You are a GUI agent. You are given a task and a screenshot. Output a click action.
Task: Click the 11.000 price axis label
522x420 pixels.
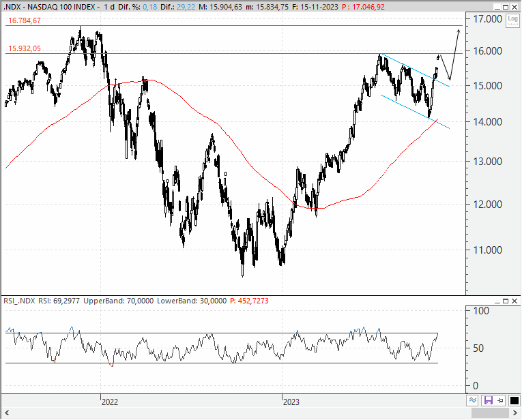(x=488, y=250)
